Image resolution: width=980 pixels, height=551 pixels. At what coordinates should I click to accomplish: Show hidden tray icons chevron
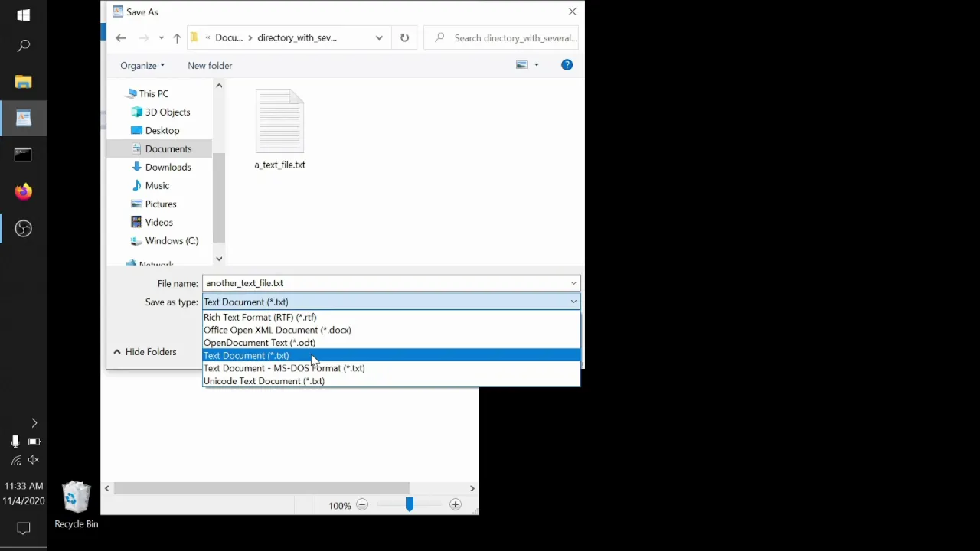pyautogui.click(x=34, y=423)
